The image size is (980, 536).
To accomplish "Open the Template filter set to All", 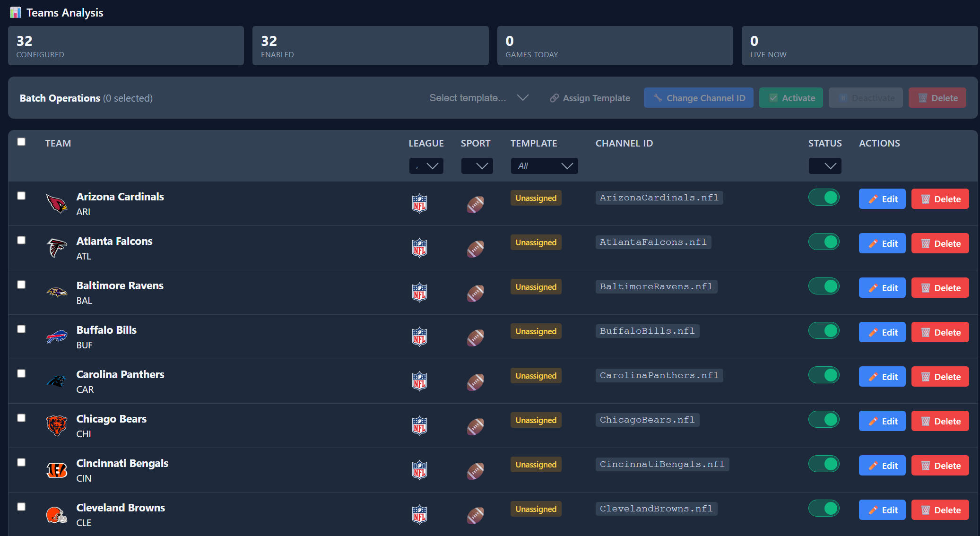I will click(544, 166).
